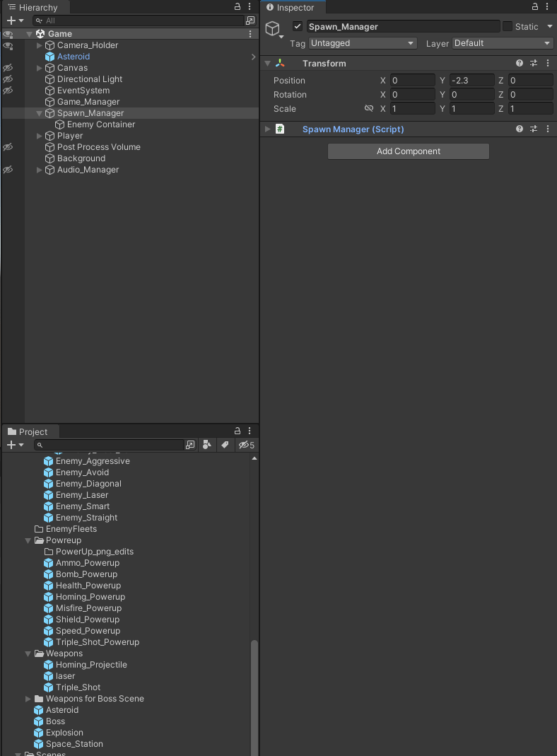Select Enemy_Laser prefab
Viewport: 557px width, 756px height.
[x=82, y=495]
